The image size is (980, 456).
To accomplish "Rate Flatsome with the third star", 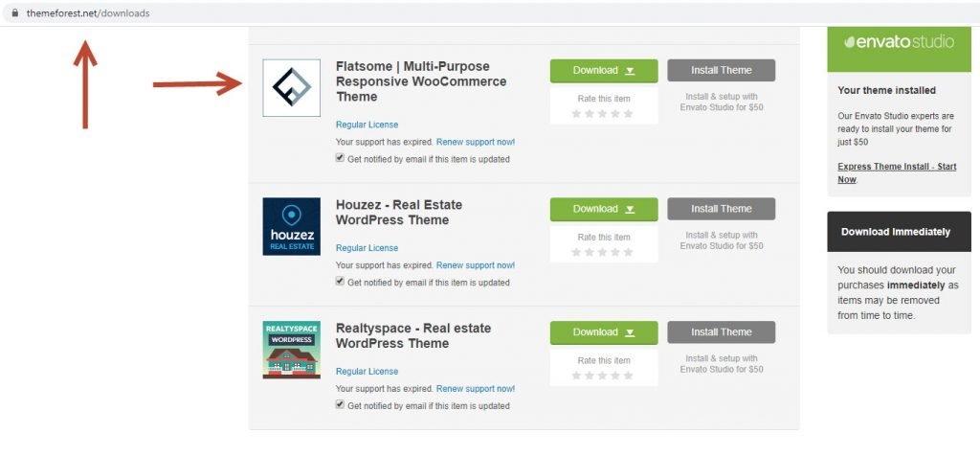I will 603,114.
